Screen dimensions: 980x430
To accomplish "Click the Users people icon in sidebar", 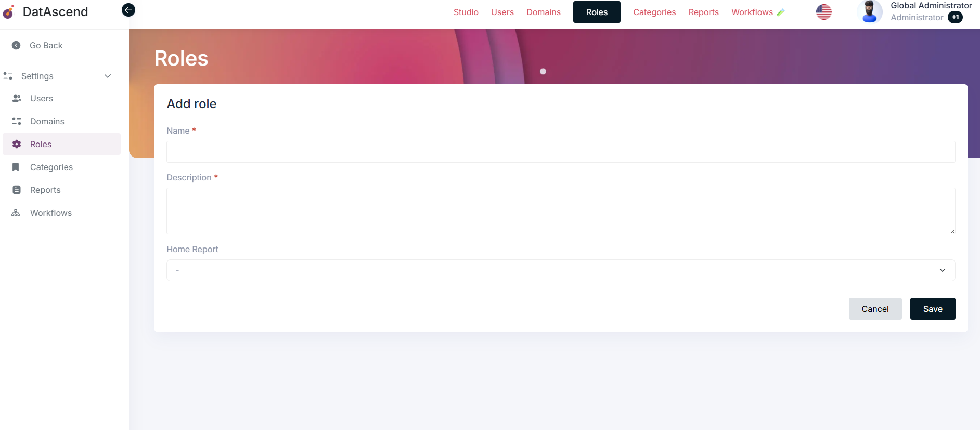I will (17, 98).
